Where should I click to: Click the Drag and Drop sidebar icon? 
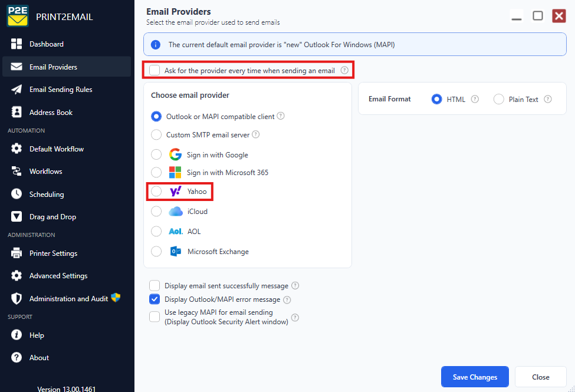16,217
